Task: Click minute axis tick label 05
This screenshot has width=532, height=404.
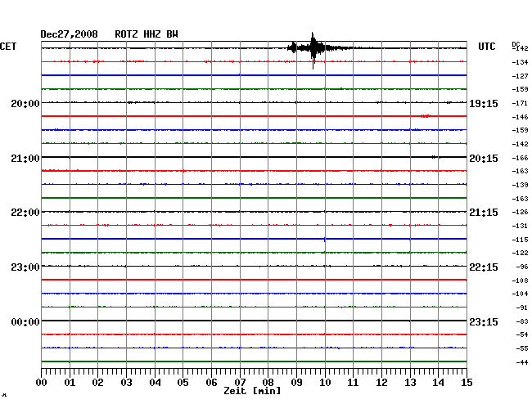Action: [183, 383]
